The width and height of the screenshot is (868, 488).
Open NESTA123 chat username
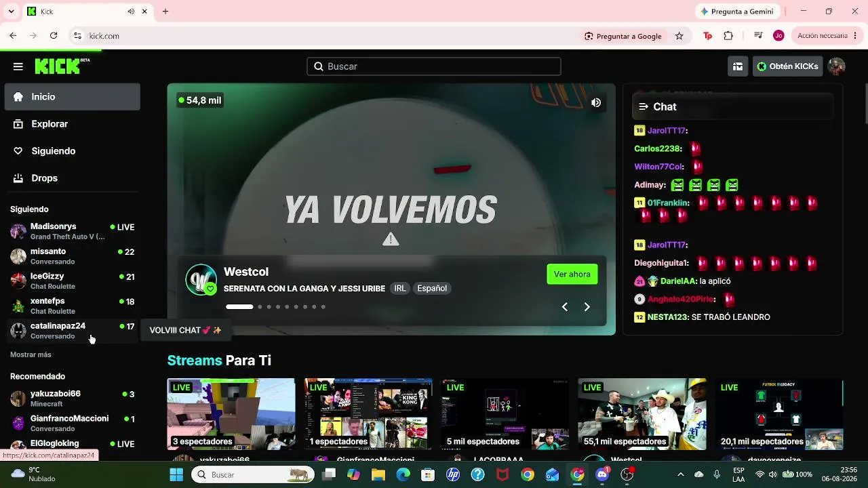click(667, 317)
